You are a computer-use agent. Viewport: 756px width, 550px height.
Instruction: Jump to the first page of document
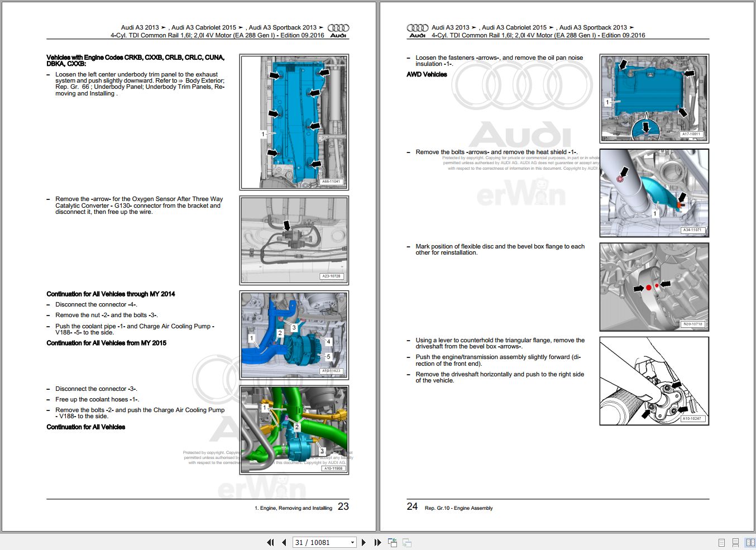271,542
